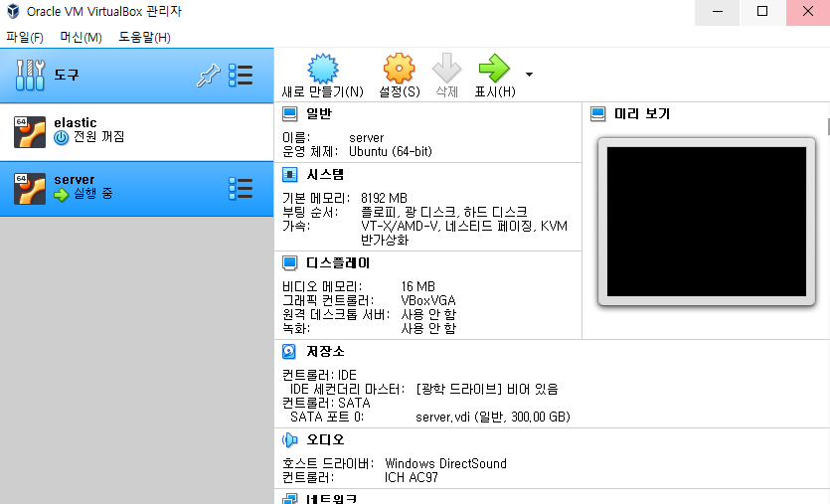
Task: Click the 시스템 section chip icon
Action: [289, 175]
